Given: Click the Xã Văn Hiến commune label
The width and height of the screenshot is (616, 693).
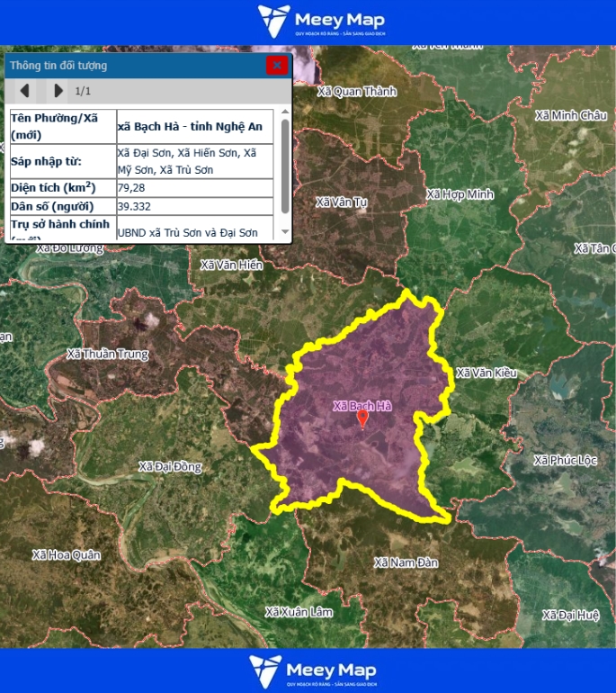Looking at the screenshot, I should 232,265.
